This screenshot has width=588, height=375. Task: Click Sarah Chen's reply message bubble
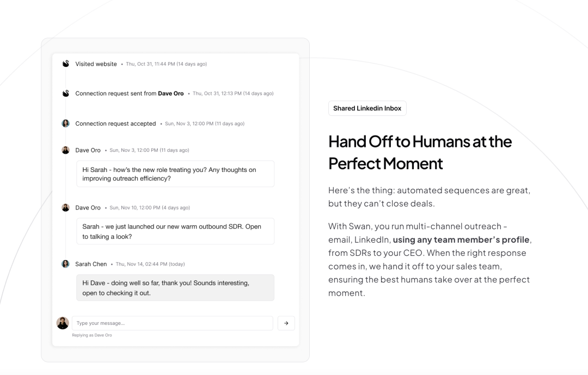pos(175,287)
